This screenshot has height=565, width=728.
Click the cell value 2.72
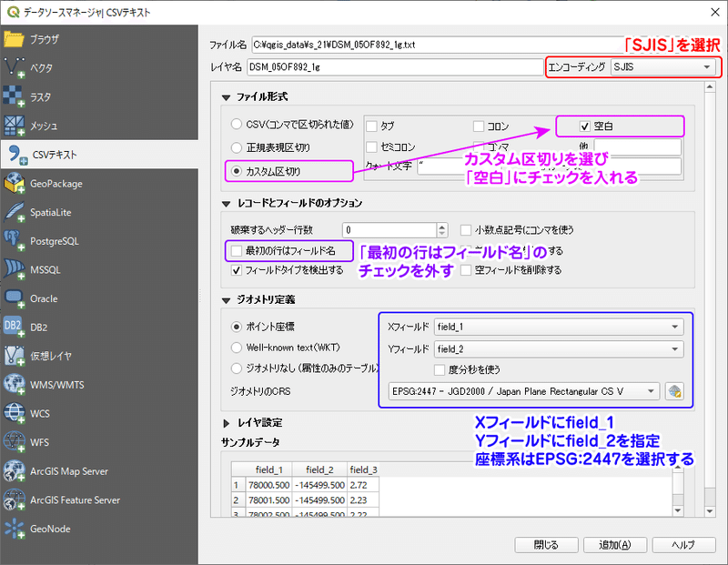coord(363,485)
